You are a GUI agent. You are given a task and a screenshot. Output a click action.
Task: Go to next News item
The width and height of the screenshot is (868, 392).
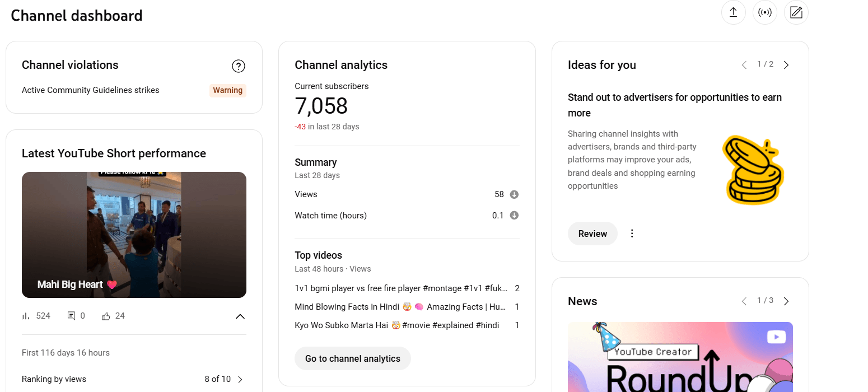point(786,301)
